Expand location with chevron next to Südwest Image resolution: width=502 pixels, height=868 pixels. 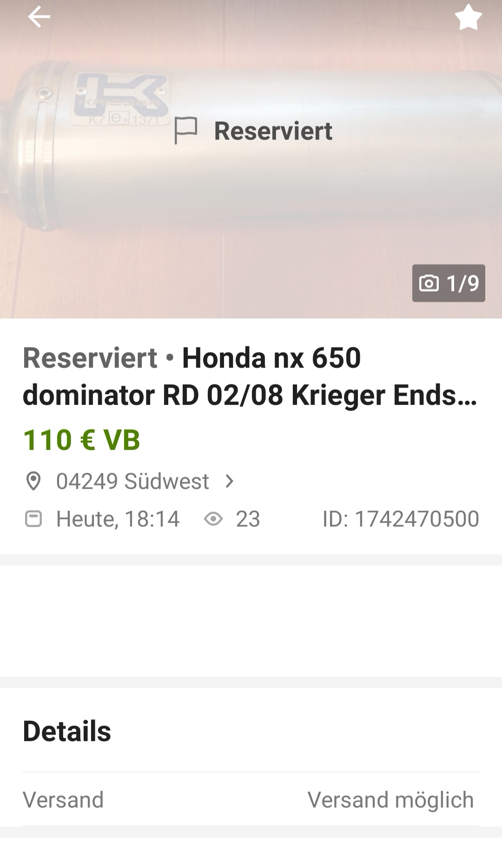229,481
